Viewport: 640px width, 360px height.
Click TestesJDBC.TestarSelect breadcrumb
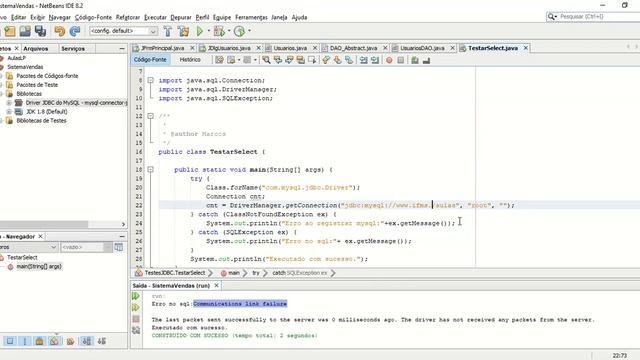click(175, 273)
